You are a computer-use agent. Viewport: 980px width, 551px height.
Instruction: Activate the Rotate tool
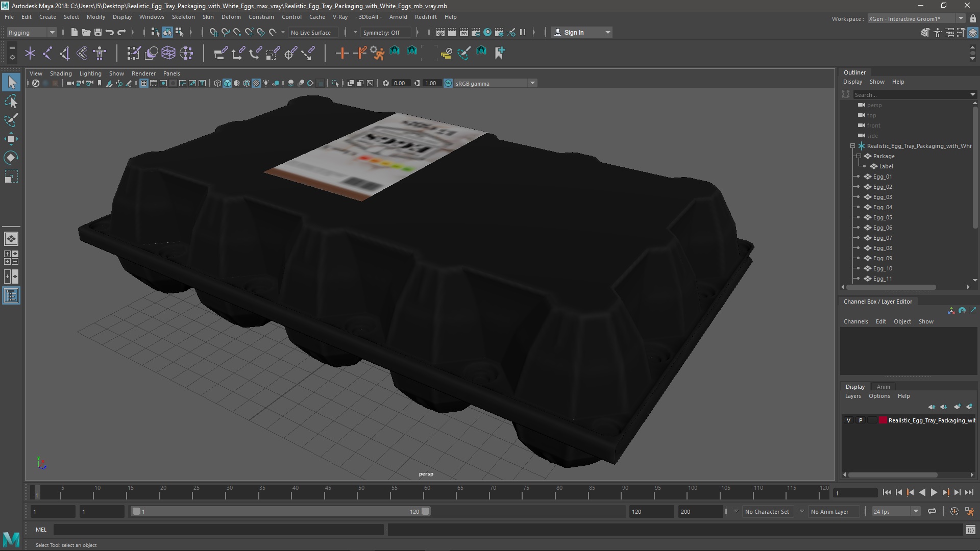pyautogui.click(x=11, y=158)
